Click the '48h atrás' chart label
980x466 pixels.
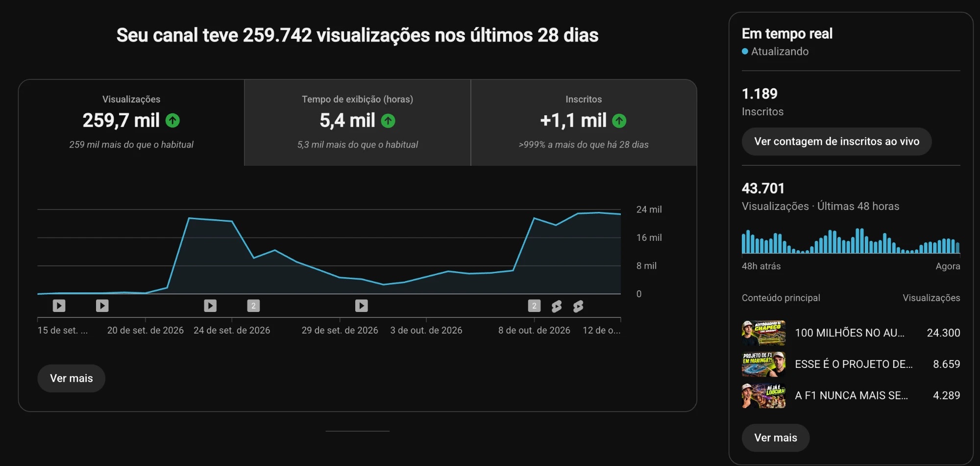(761, 266)
